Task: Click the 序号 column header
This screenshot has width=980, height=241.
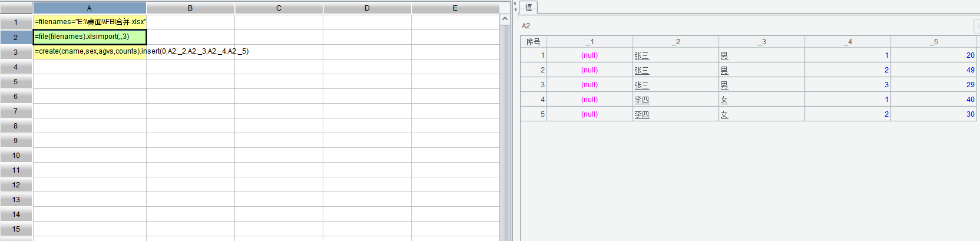Action: 534,42
